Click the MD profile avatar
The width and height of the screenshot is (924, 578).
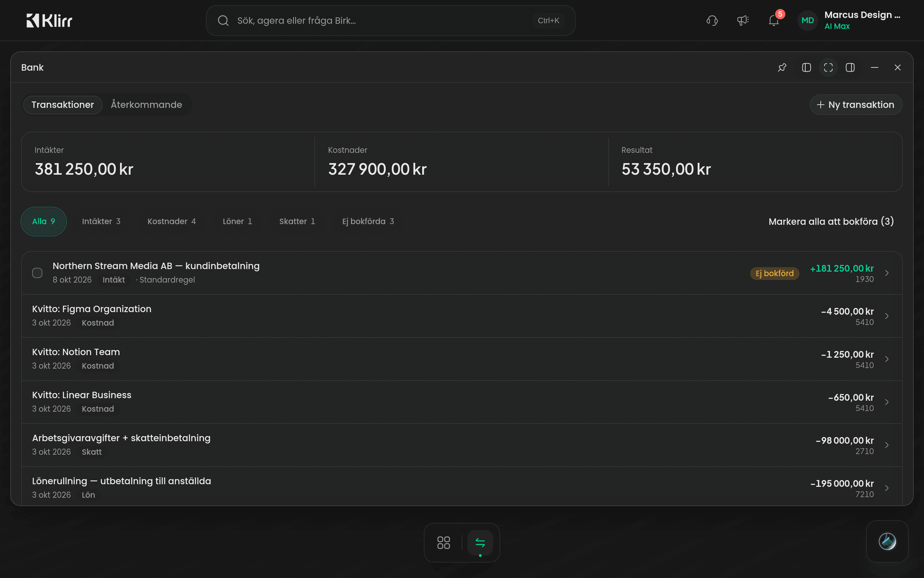tap(808, 21)
